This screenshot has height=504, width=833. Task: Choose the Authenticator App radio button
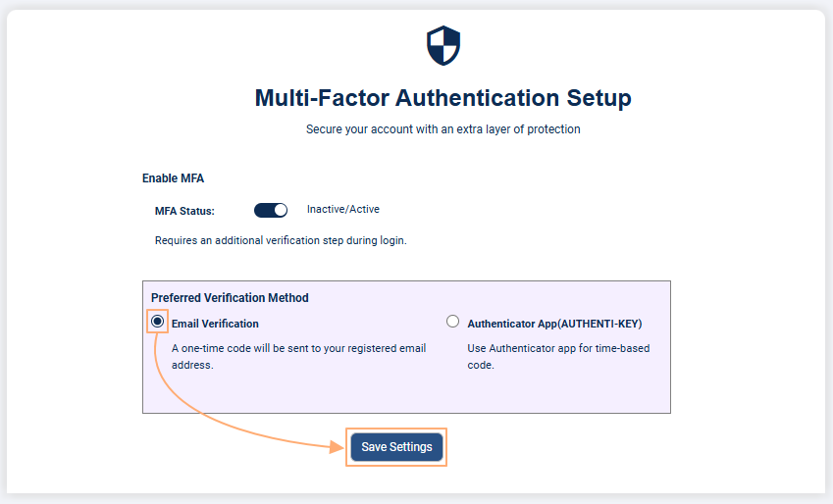[x=452, y=322]
